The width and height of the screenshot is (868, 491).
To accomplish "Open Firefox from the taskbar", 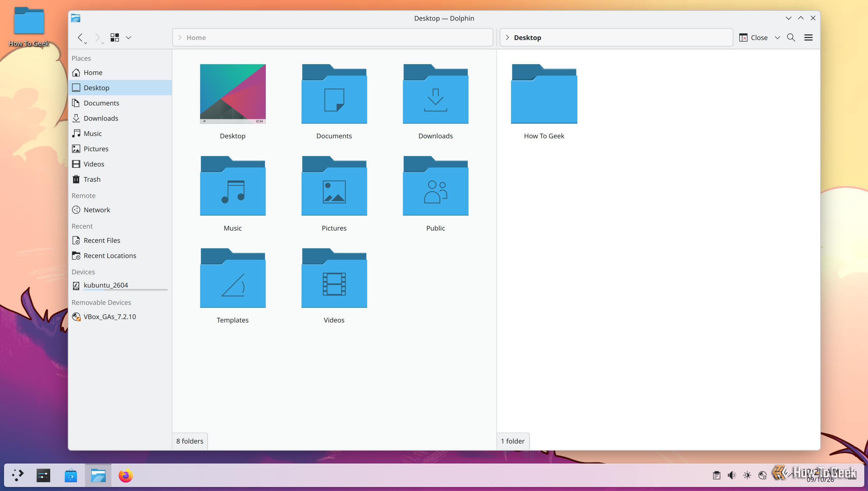I will 125,475.
